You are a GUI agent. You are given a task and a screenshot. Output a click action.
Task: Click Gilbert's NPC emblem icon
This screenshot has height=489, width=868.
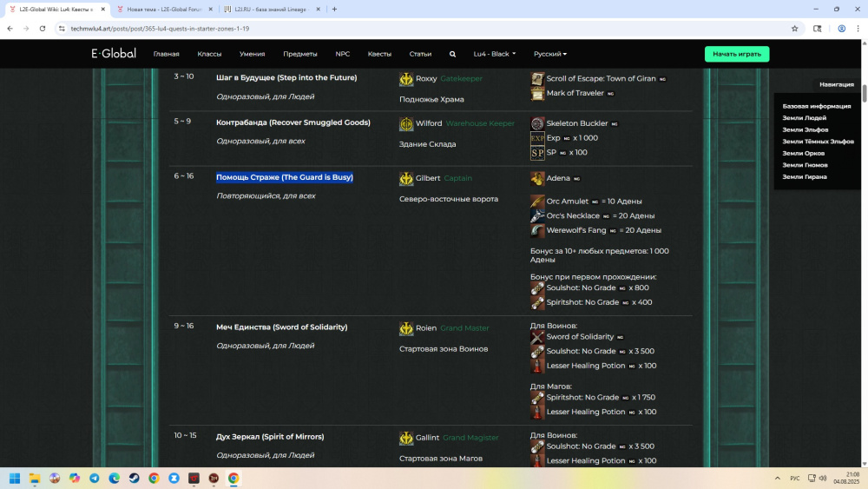tap(406, 178)
